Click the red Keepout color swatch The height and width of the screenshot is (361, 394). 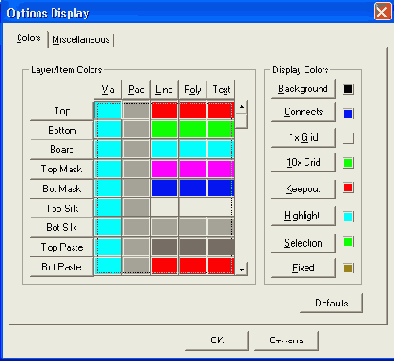point(348,188)
